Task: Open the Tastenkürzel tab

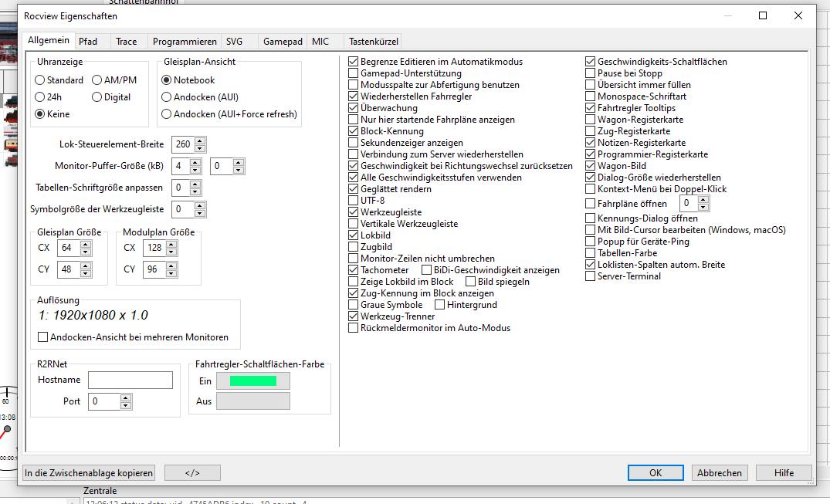Action: click(374, 42)
